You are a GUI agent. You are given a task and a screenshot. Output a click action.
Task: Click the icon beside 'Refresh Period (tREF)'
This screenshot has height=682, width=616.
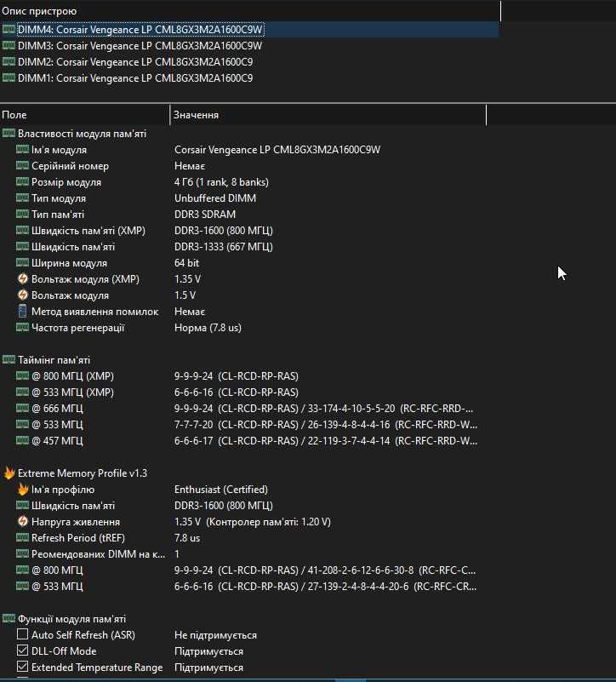[23, 537]
